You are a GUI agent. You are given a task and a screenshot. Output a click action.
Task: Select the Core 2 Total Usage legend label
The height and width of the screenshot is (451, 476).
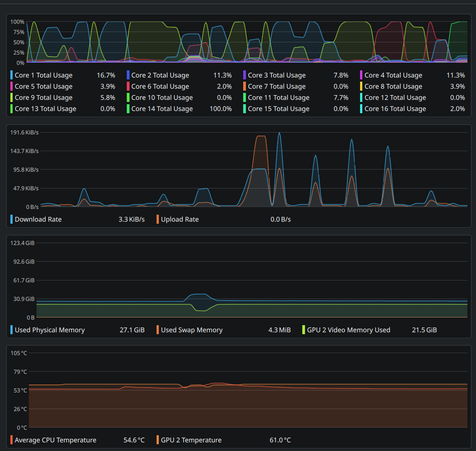point(160,75)
